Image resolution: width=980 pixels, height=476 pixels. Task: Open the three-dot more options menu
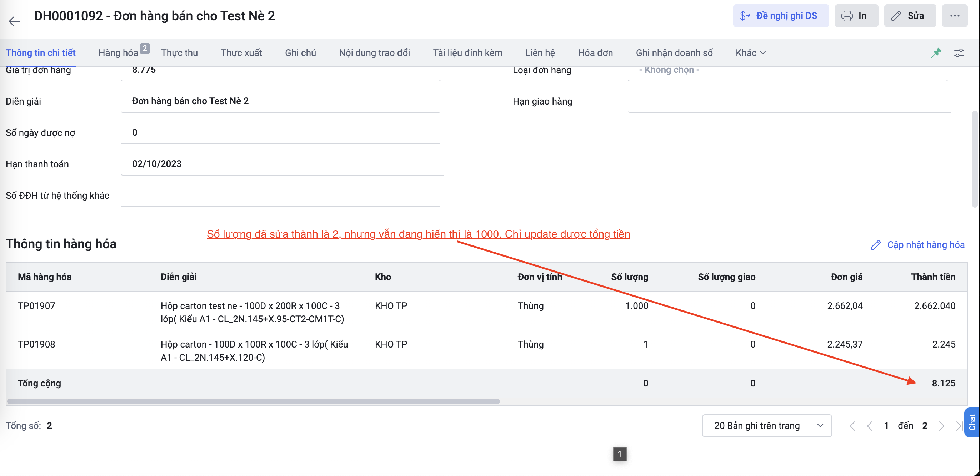pyautogui.click(x=955, y=16)
